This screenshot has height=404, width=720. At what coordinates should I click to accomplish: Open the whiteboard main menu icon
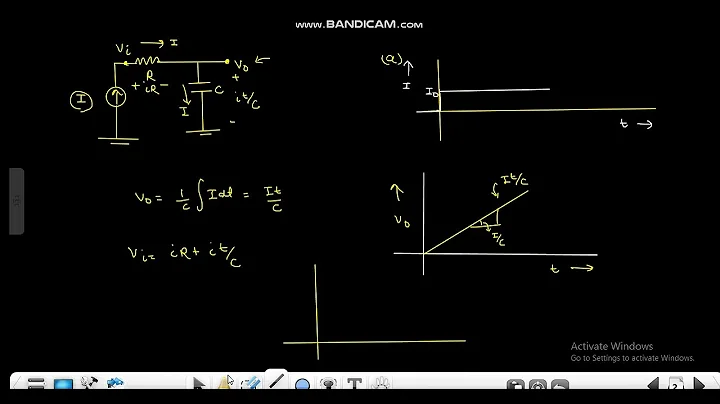click(36, 383)
